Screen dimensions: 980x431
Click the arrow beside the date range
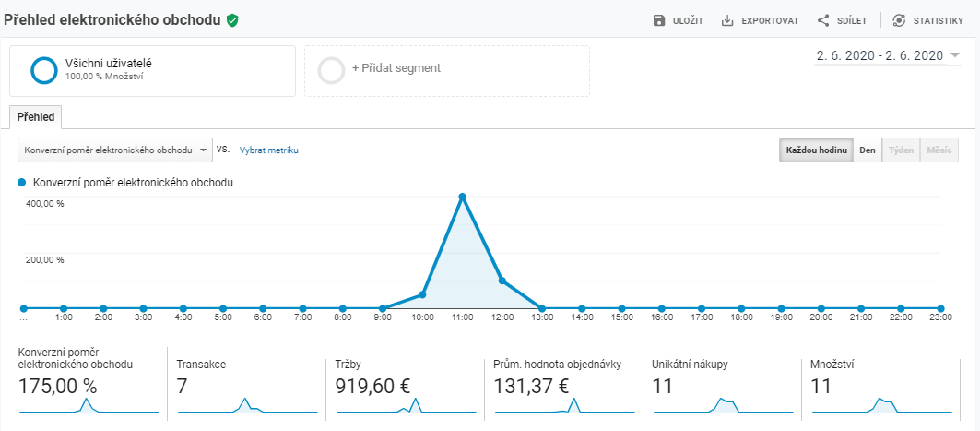pyautogui.click(x=954, y=55)
